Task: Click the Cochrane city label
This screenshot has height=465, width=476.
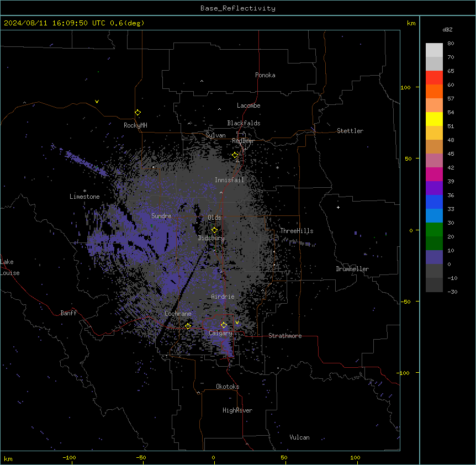Action: pos(178,314)
